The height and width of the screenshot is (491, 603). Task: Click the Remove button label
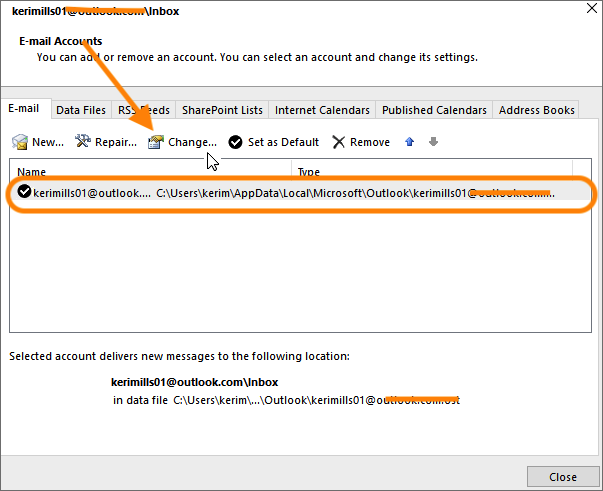(x=370, y=142)
